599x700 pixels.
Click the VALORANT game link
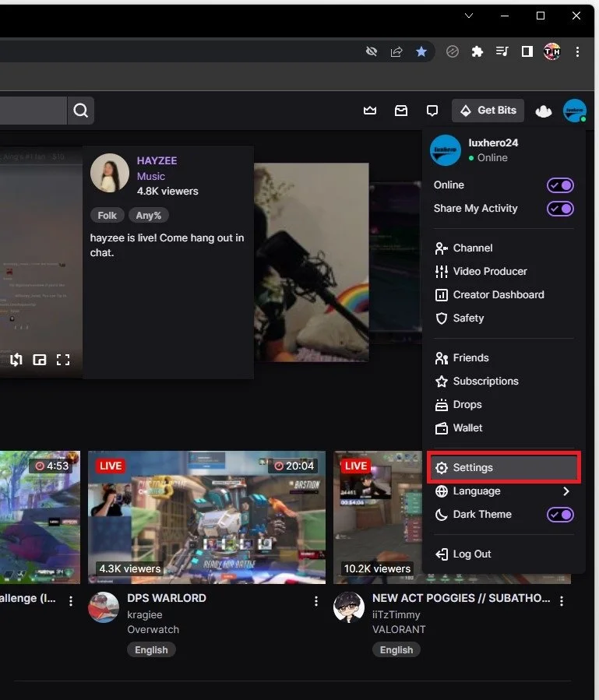(x=399, y=629)
